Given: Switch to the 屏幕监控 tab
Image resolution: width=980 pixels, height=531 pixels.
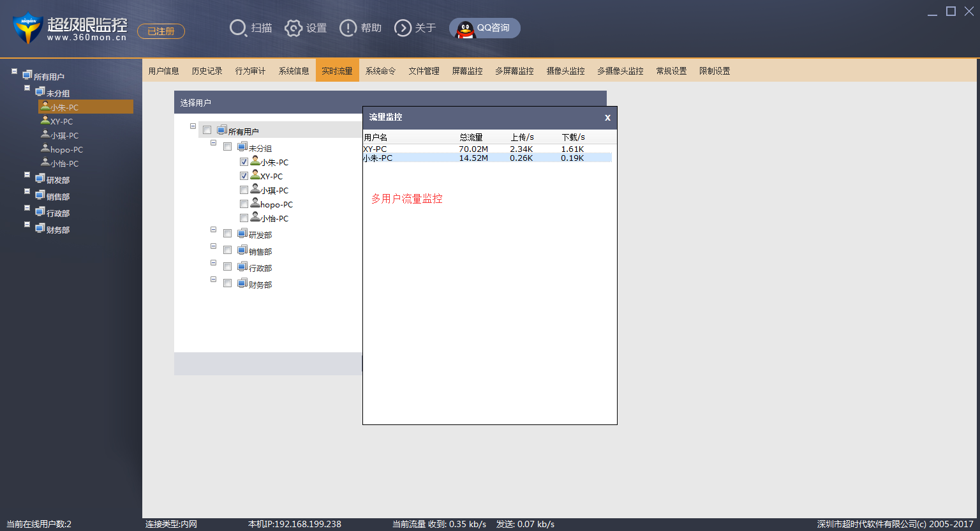Looking at the screenshot, I should coord(467,71).
